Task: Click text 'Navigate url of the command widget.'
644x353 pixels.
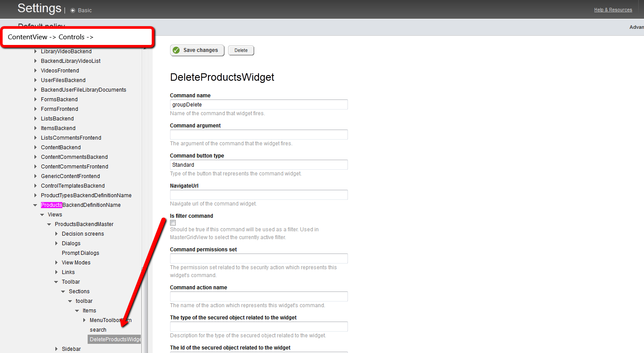Action: 213,204
